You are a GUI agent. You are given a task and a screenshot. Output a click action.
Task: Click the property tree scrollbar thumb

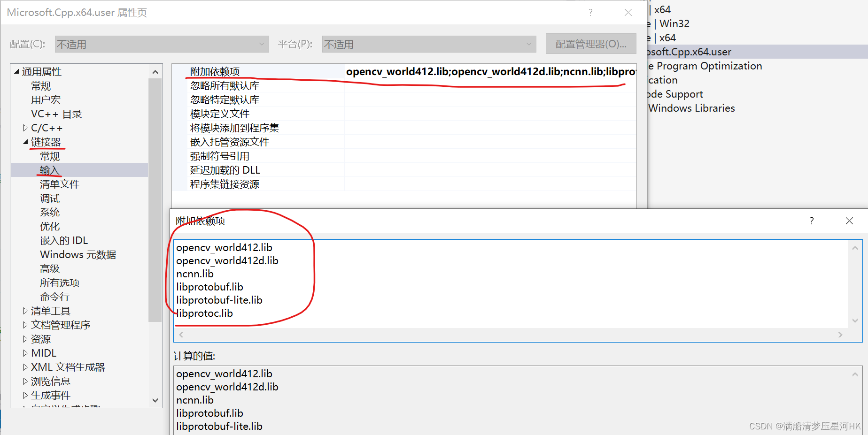(x=155, y=200)
